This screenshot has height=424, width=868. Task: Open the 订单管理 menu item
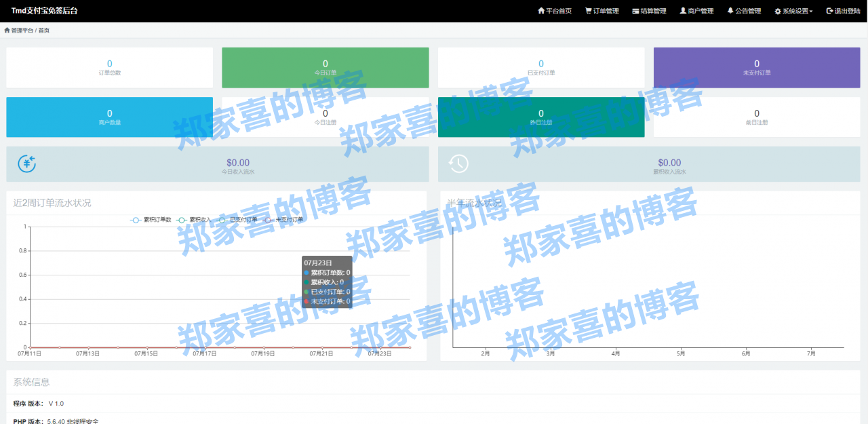[x=601, y=11]
